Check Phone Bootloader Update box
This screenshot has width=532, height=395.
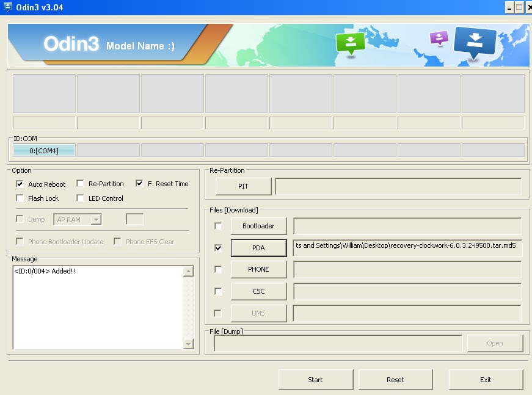tap(20, 241)
